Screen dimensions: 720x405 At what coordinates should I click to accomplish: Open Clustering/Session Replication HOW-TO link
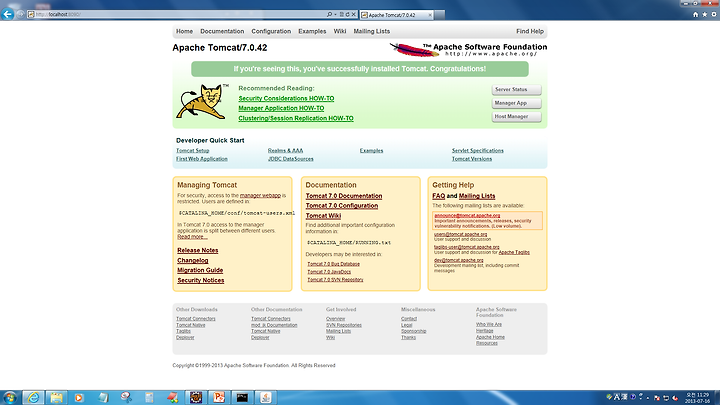click(296, 118)
